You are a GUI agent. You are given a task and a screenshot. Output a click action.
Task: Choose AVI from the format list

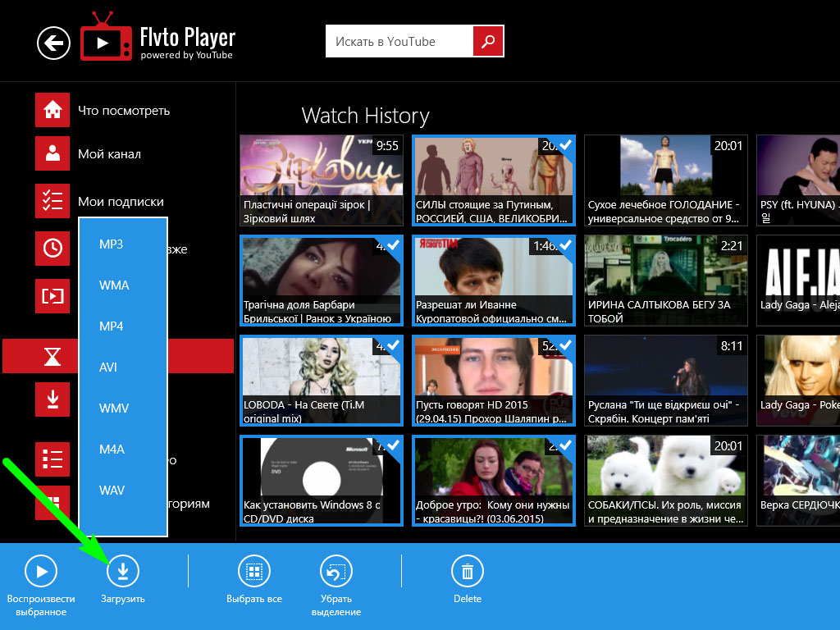coord(107,367)
